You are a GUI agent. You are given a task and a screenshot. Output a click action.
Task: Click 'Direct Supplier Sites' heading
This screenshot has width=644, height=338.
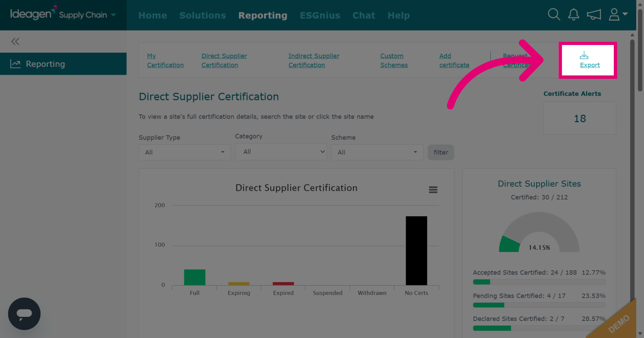click(x=539, y=184)
